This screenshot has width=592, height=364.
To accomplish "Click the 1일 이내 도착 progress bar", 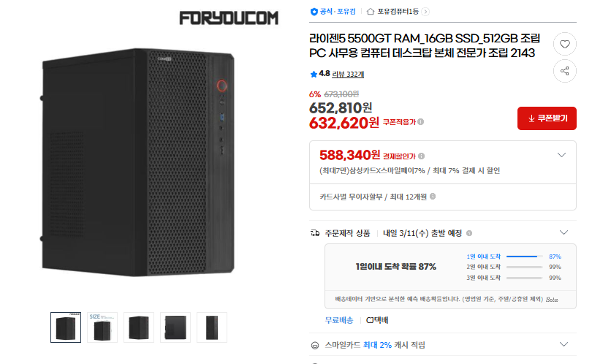I will coord(523,257).
